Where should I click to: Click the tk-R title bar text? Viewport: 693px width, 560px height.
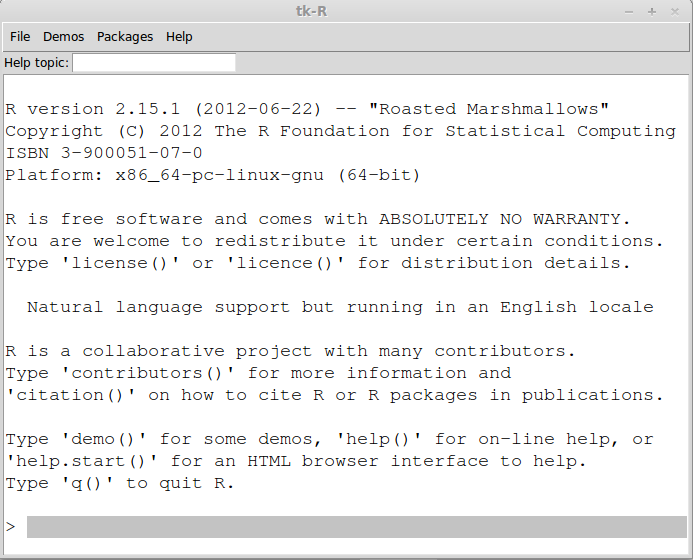(312, 11)
